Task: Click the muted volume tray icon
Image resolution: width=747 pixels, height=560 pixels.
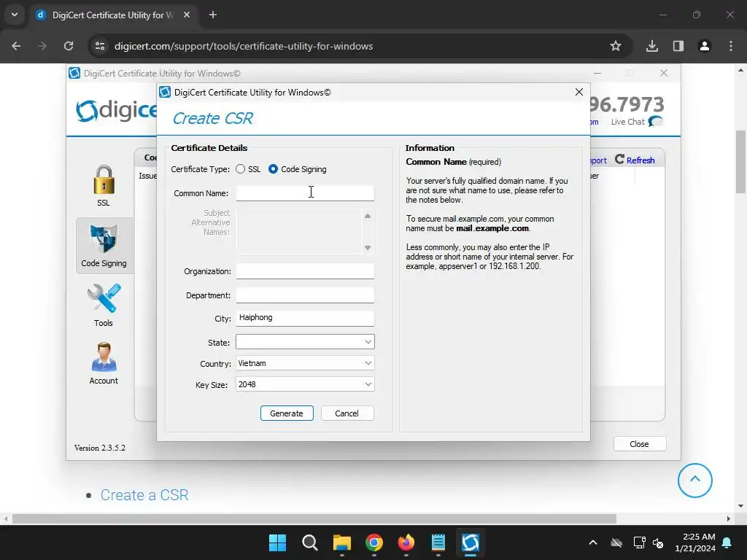Action: (659, 542)
